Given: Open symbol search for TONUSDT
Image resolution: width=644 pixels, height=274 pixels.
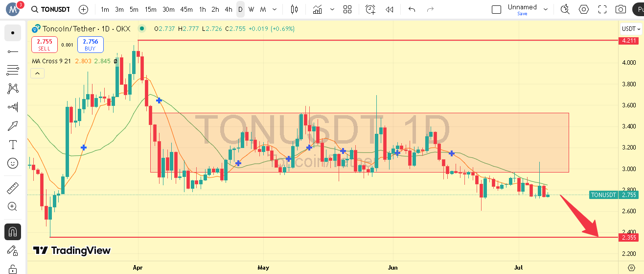Looking at the screenshot, I should 50,9.
